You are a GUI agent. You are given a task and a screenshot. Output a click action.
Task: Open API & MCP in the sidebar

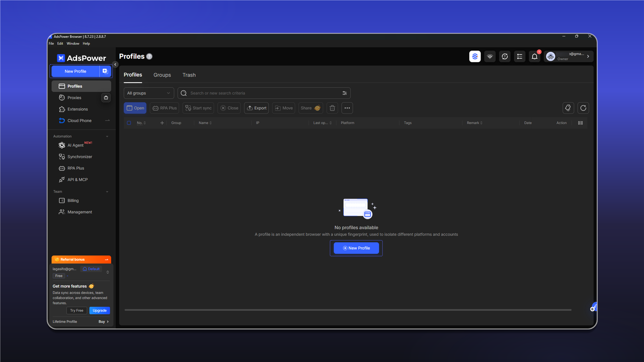[x=81, y=180]
